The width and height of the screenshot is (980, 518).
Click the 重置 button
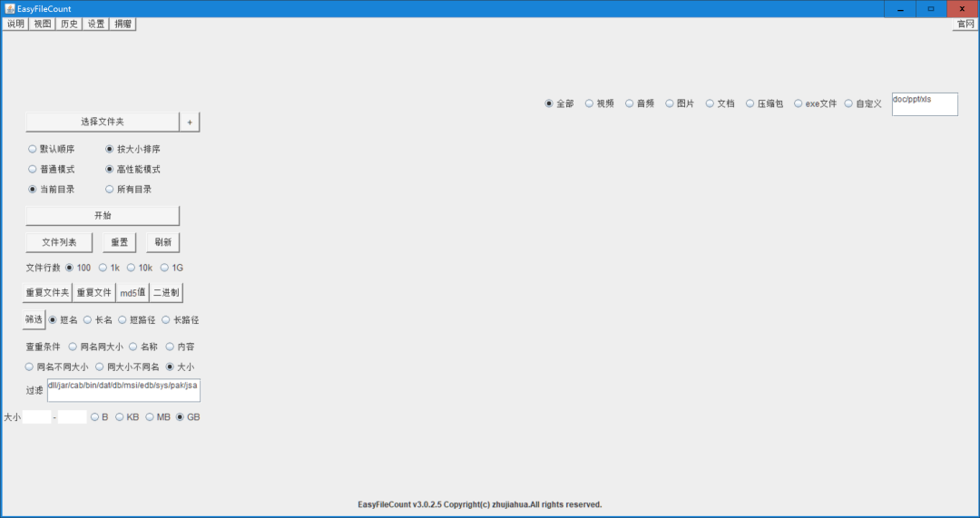(x=120, y=242)
